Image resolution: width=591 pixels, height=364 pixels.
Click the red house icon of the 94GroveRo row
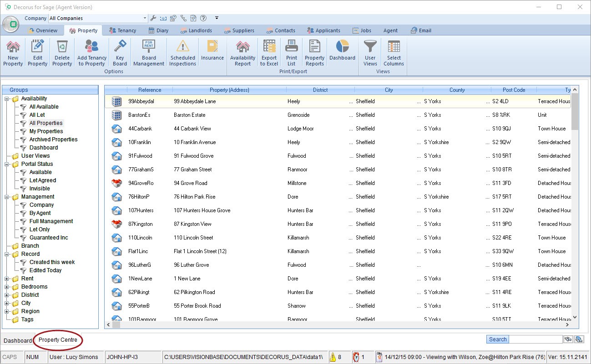point(116,183)
